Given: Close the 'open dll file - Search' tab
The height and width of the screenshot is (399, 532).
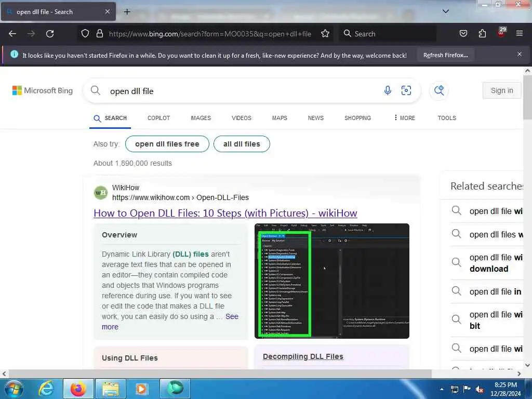Looking at the screenshot, I should 107,11.
